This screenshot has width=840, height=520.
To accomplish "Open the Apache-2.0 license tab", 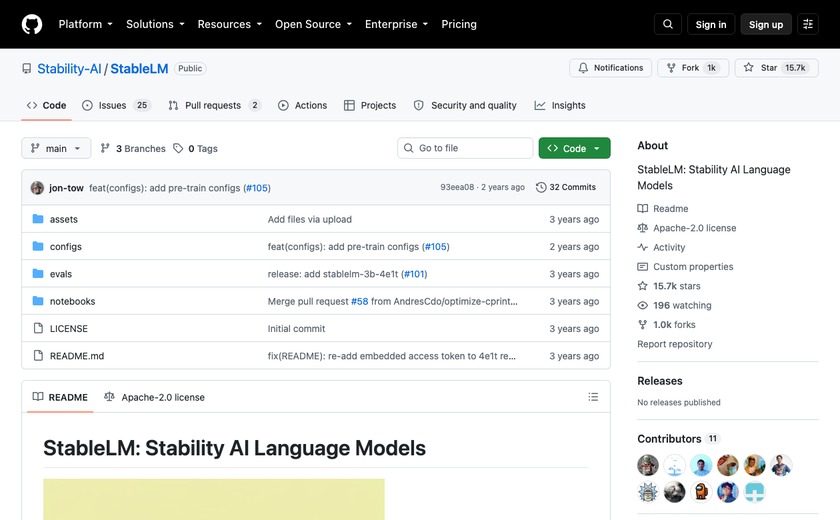I will tap(154, 397).
